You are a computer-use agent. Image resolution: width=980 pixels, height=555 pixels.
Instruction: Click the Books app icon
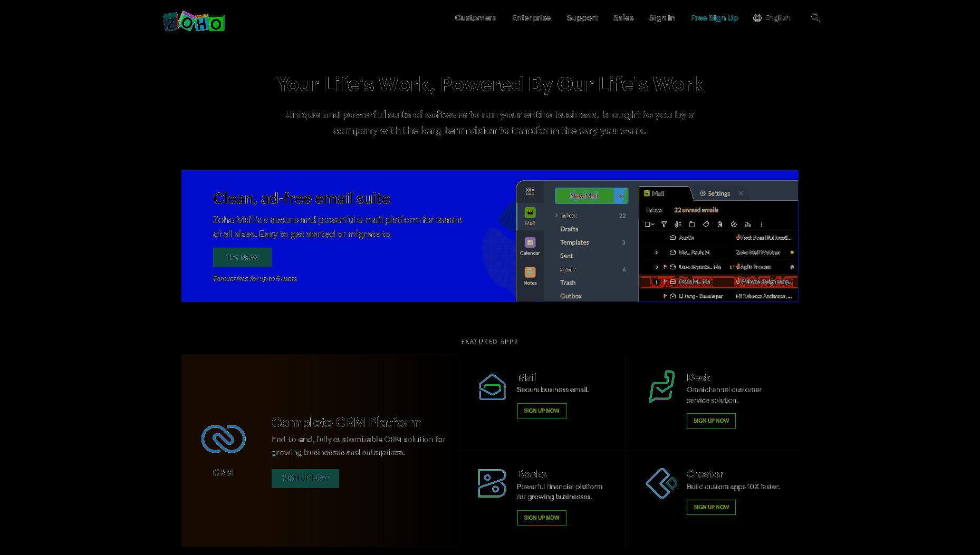tap(492, 483)
